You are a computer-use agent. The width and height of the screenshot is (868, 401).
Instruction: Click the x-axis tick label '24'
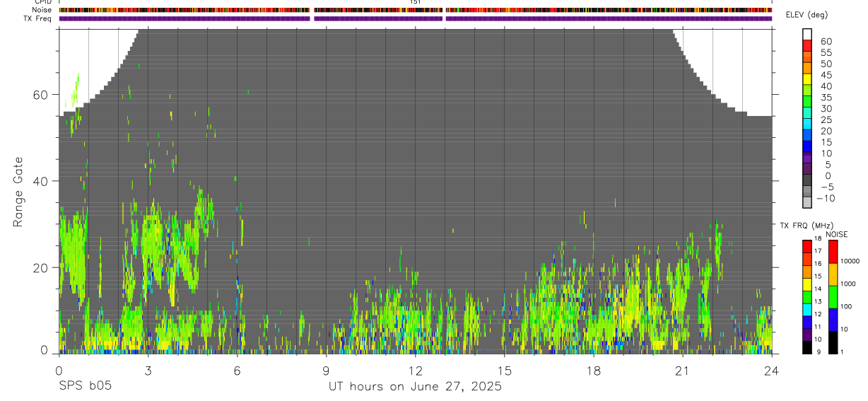click(772, 370)
